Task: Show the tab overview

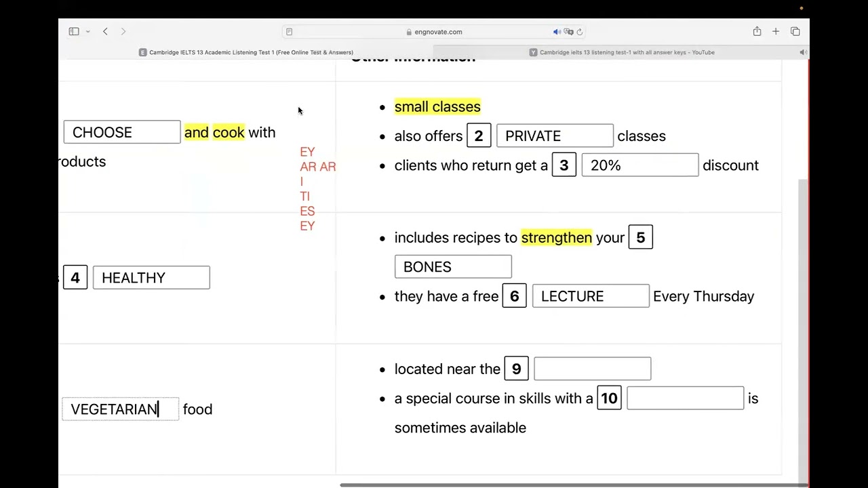Action: [x=795, y=31]
